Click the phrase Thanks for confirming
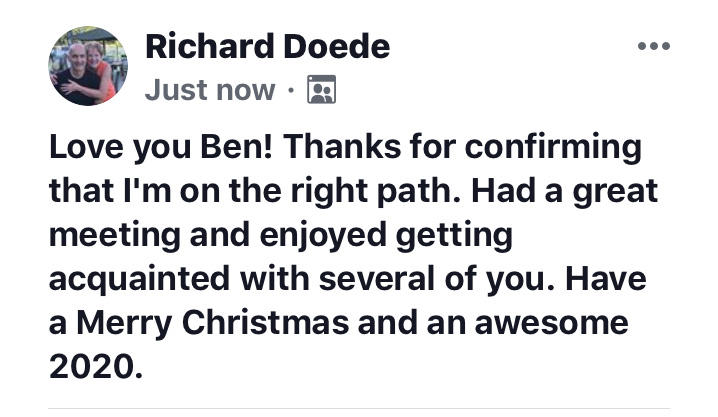The height and width of the screenshot is (417, 718). 462,147
